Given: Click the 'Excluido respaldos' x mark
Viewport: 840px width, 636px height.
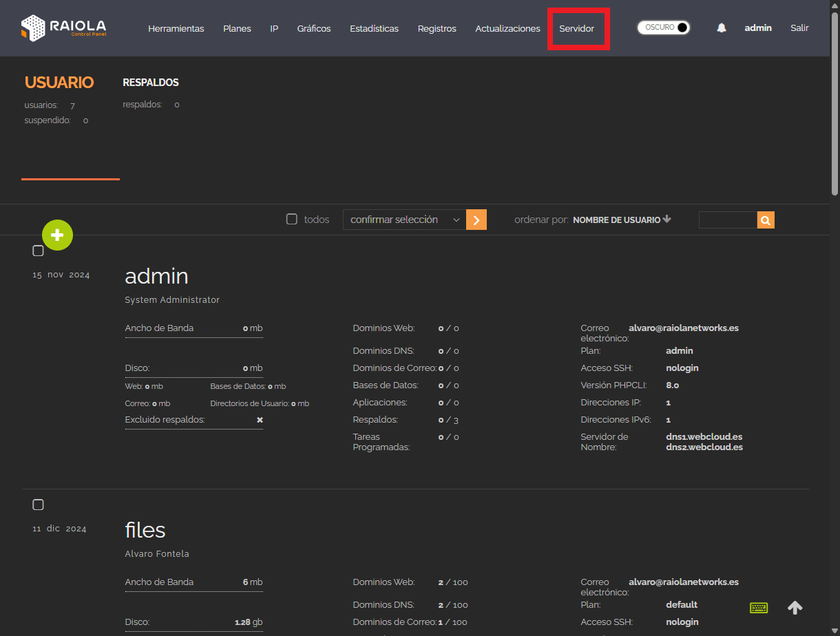Looking at the screenshot, I should click(x=260, y=420).
